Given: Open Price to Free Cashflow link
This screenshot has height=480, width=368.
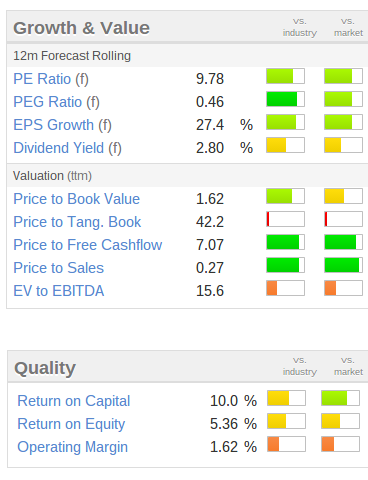Looking at the screenshot, I should pos(88,245).
